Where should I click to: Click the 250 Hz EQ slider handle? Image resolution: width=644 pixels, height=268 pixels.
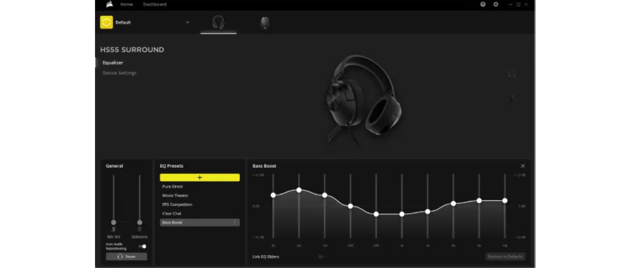point(350,206)
